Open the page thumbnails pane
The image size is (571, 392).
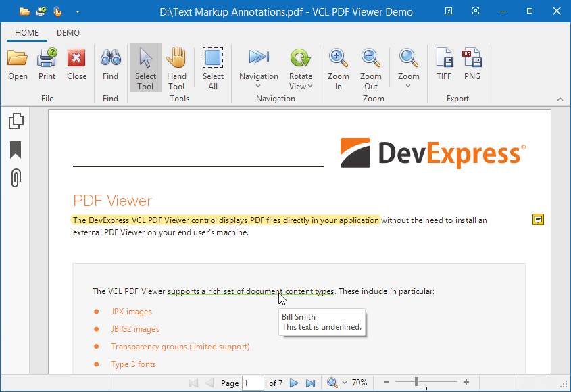[x=16, y=121]
